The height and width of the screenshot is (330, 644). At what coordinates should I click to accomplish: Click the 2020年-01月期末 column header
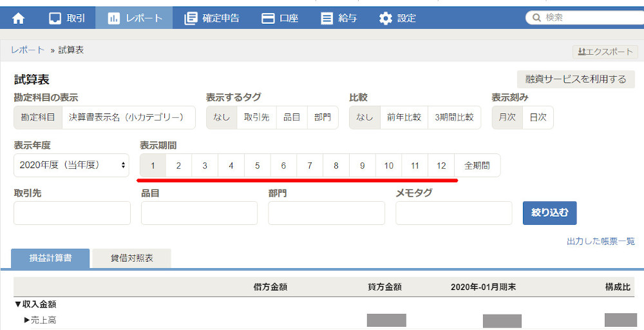tap(483, 287)
